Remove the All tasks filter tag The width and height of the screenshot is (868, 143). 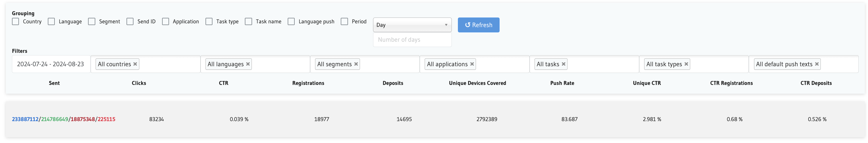(x=563, y=64)
